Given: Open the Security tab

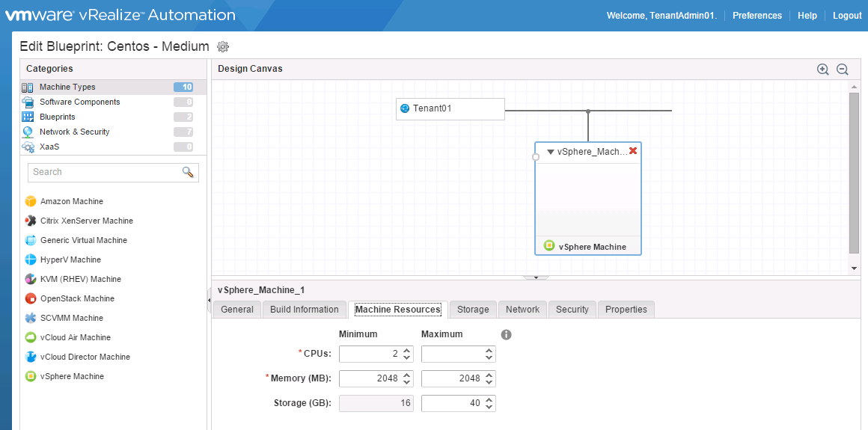Looking at the screenshot, I should 572,310.
